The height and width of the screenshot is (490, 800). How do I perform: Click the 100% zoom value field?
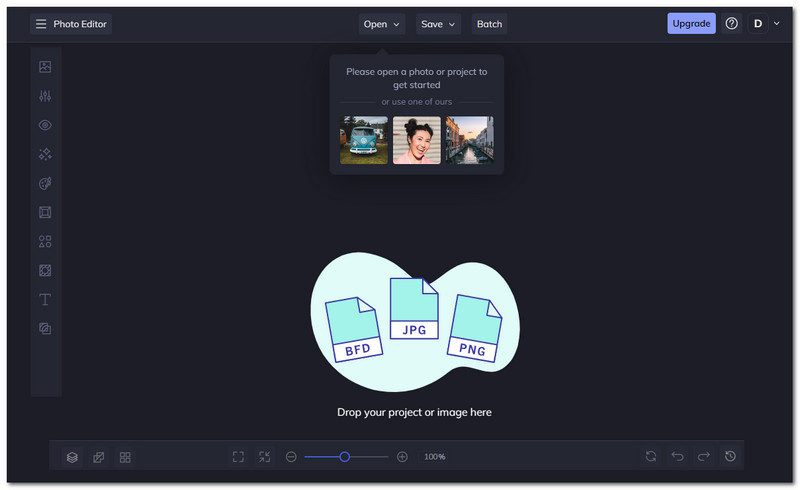[x=435, y=457]
